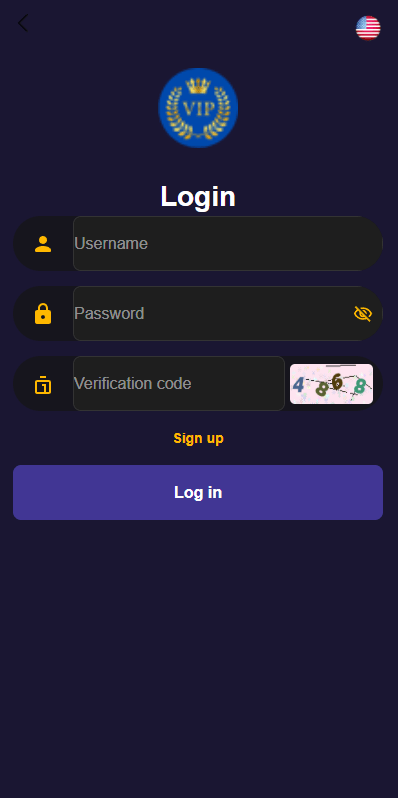This screenshot has height=798, width=398.
Task: Focus the Password input field
Action: 227,313
